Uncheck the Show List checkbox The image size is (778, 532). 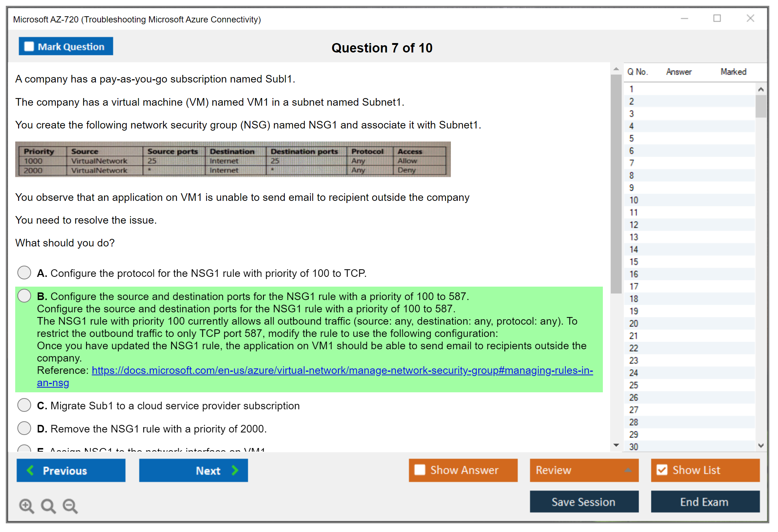[x=662, y=470]
